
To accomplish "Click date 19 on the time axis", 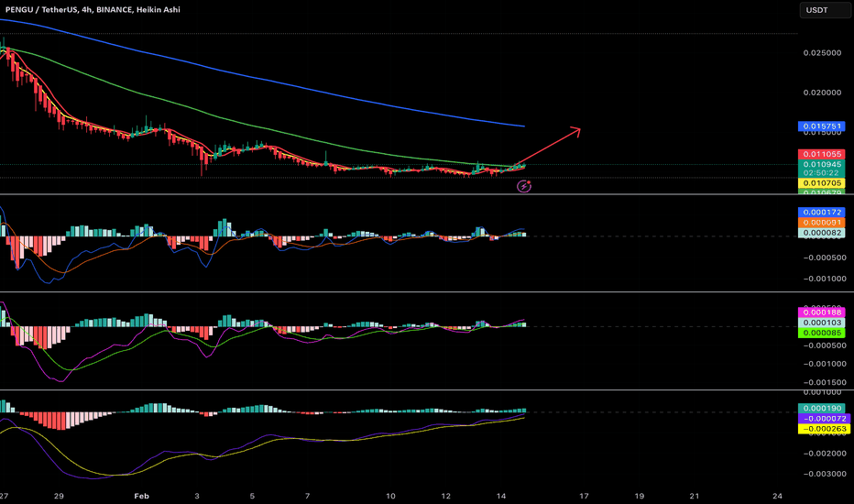I will pos(640,496).
